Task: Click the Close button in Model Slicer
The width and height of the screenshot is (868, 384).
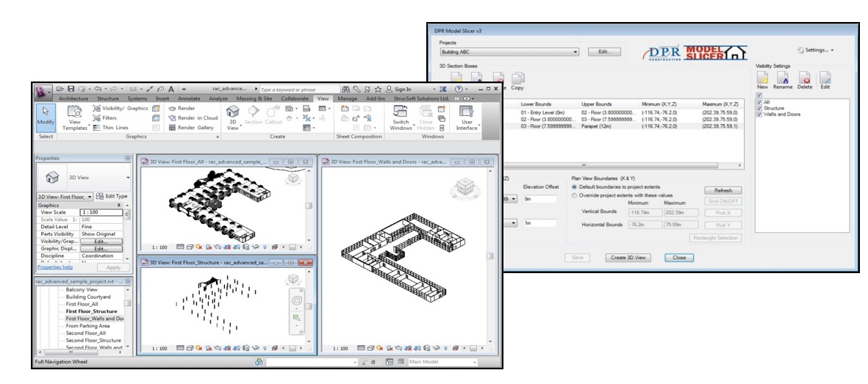Action: [678, 258]
